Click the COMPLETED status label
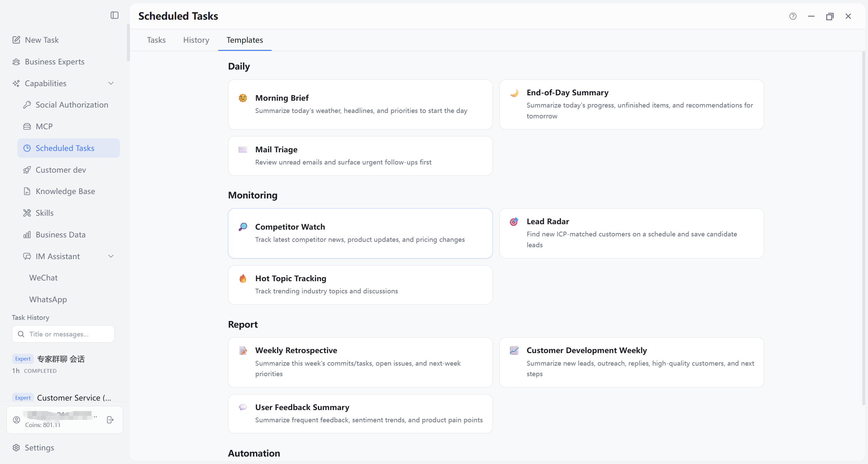The width and height of the screenshot is (868, 464). 40,371
